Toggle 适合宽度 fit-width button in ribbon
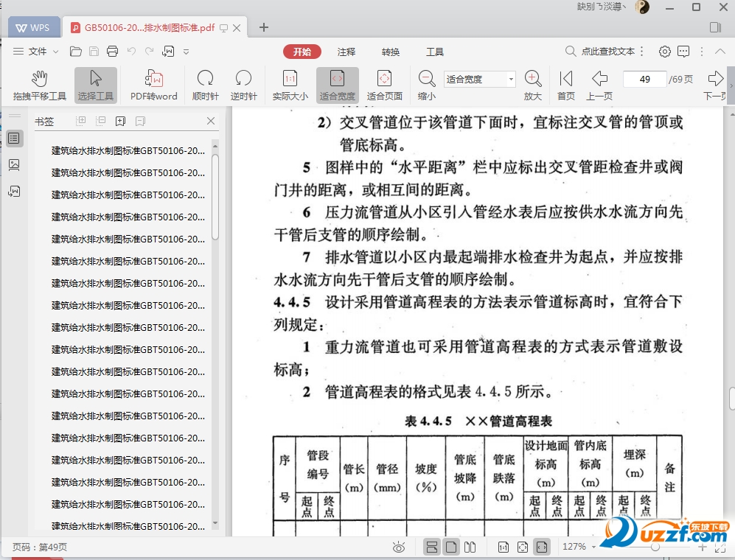Screen dimensions: 735x560 click(x=338, y=85)
